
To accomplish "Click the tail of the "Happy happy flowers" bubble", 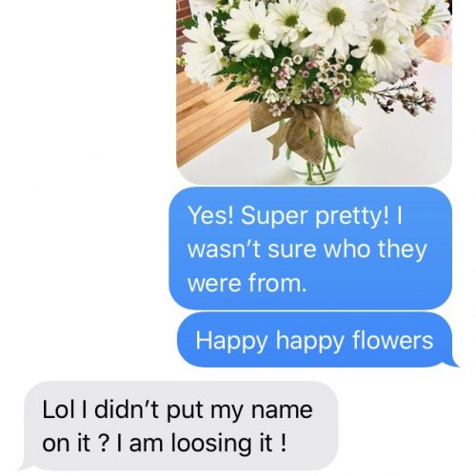I will [x=452, y=362].
